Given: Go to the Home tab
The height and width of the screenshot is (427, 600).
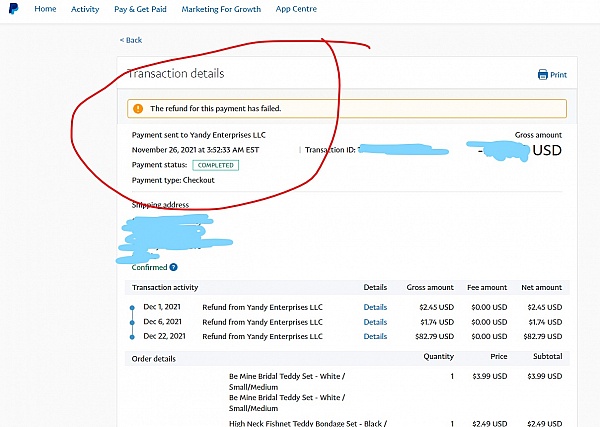Looking at the screenshot, I should point(45,9).
